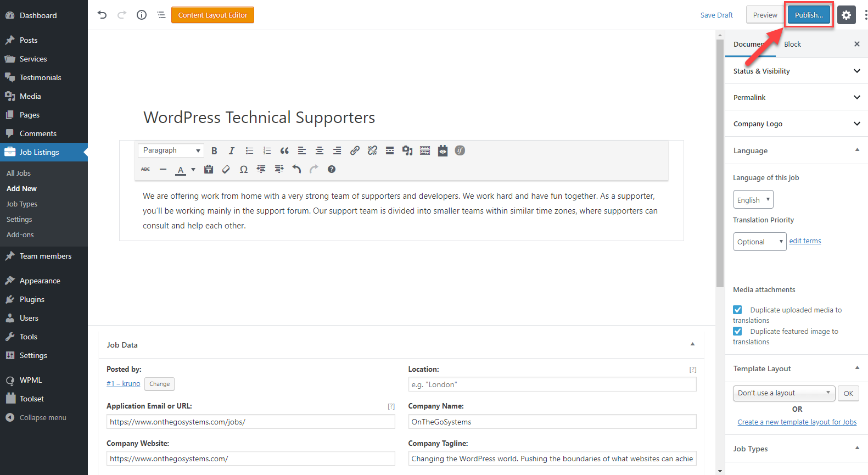The height and width of the screenshot is (475, 868).
Task: Insert a numbered list
Action: [267, 150]
